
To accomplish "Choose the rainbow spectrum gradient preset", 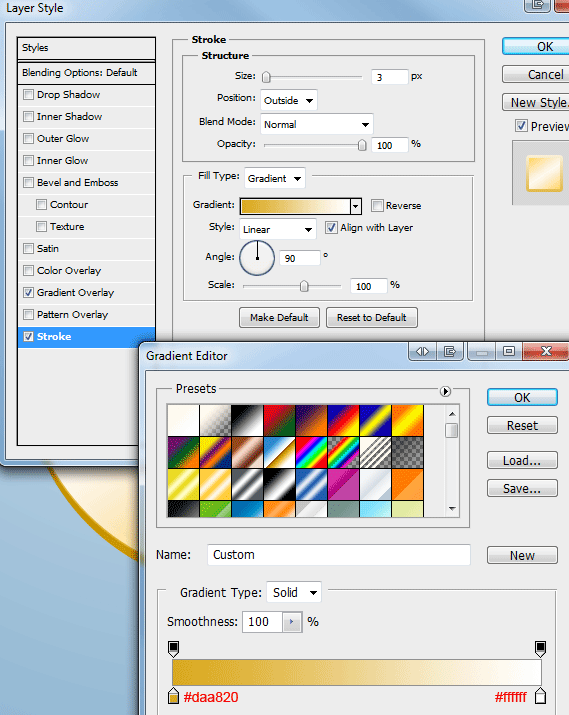I will point(311,452).
